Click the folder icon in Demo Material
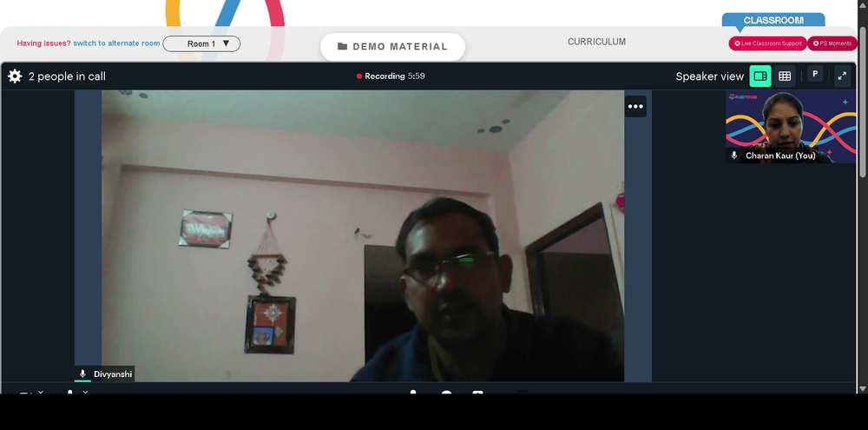The height and width of the screenshot is (430, 868). tap(342, 47)
